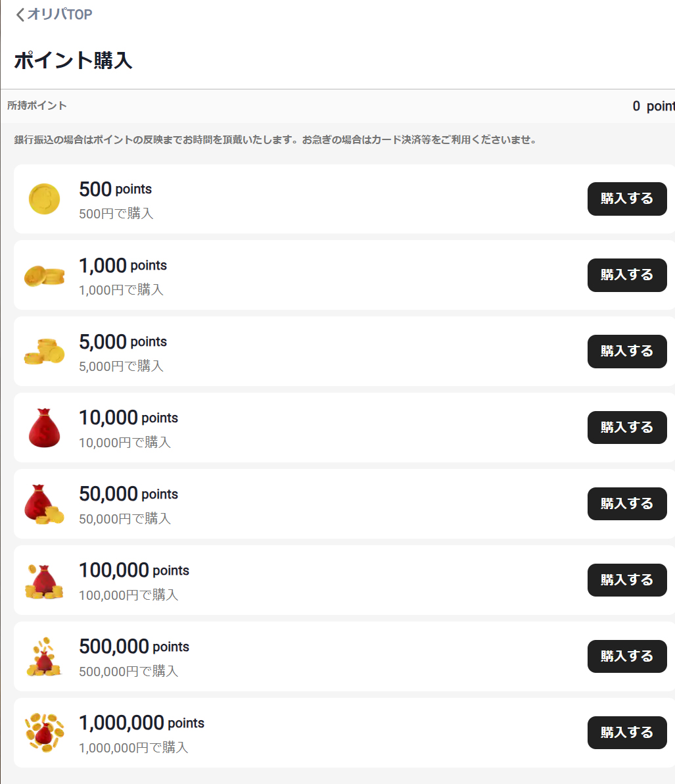This screenshot has width=675, height=784.
Task: Click 購入する for 5,000 points
Action: point(627,351)
